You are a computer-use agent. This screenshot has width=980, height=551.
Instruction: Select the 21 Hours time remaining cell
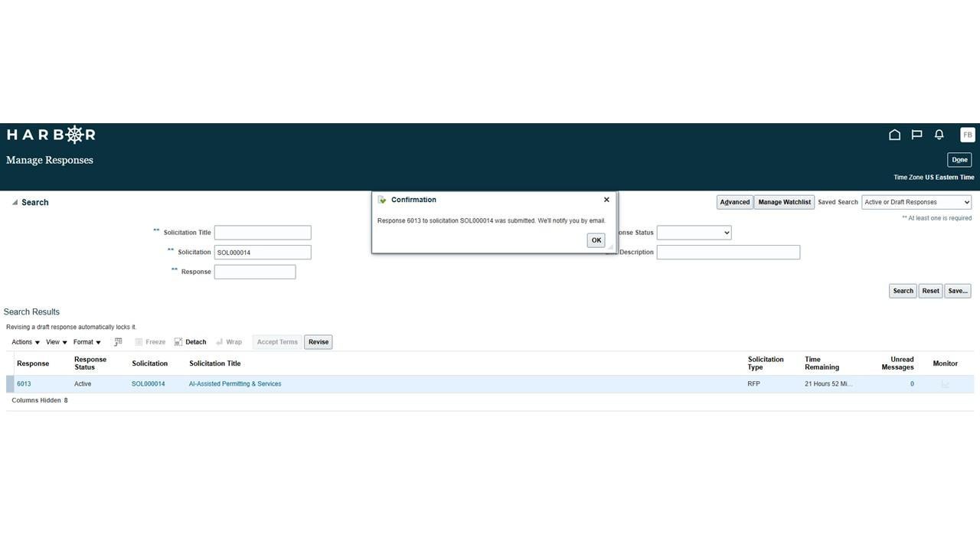tap(828, 384)
